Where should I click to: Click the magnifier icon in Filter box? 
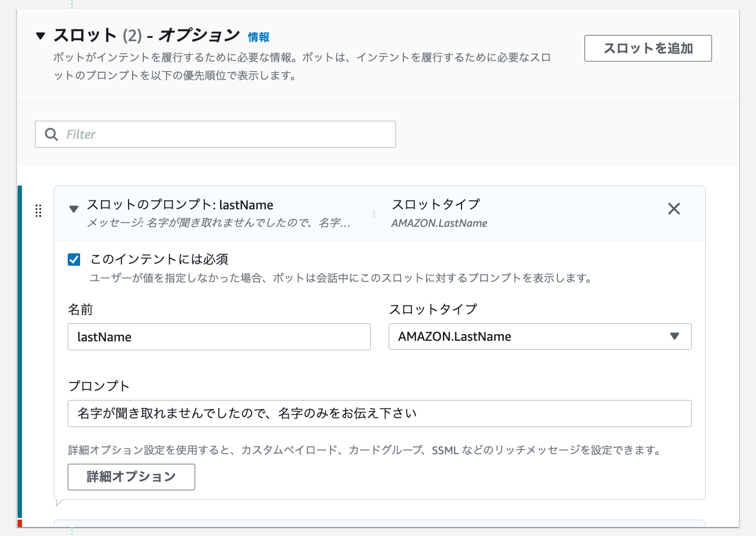(51, 134)
